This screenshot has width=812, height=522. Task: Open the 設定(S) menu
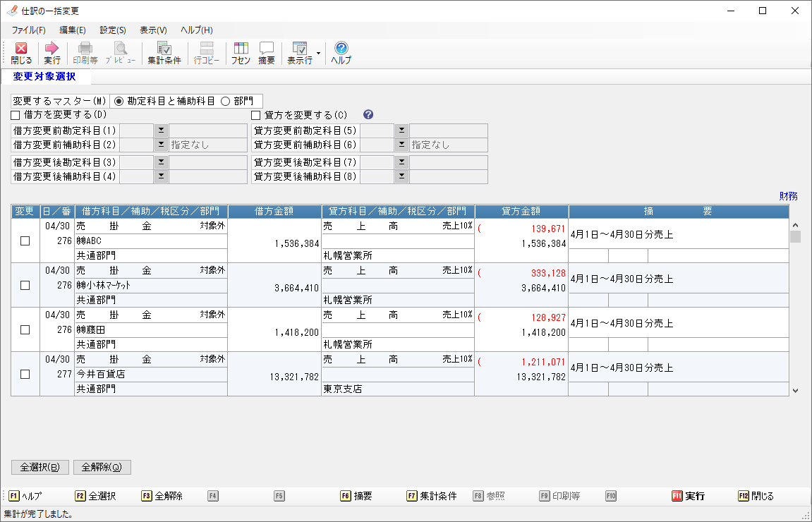pos(113,30)
